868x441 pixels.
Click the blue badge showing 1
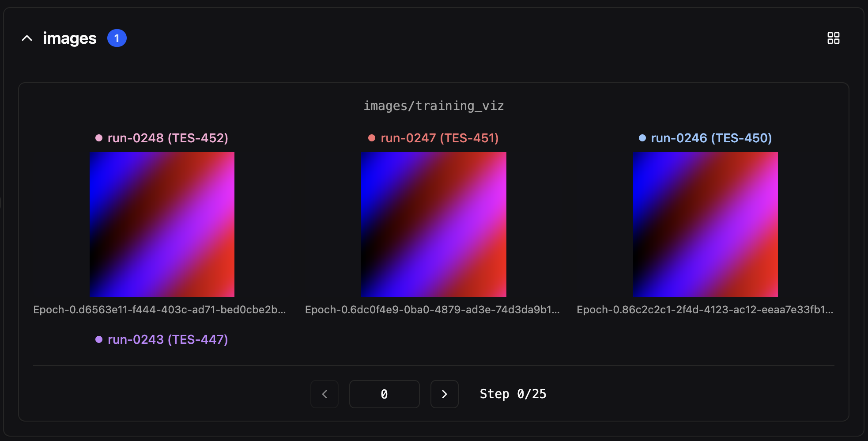tap(117, 38)
